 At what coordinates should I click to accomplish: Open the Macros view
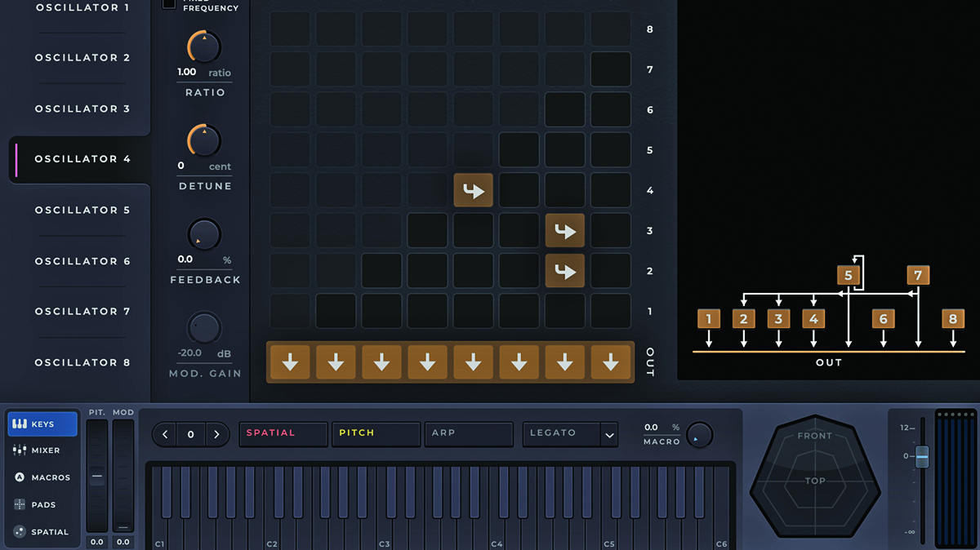pyautogui.click(x=42, y=477)
